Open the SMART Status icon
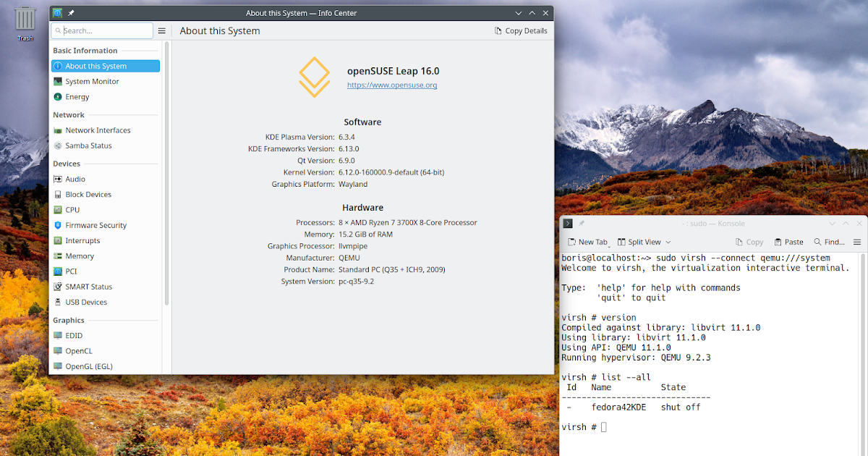 59,287
